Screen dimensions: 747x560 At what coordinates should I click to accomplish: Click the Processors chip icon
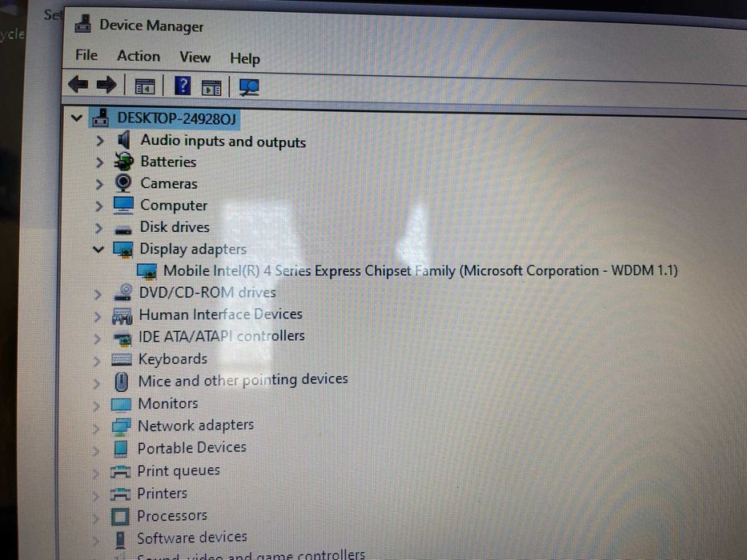click(119, 516)
